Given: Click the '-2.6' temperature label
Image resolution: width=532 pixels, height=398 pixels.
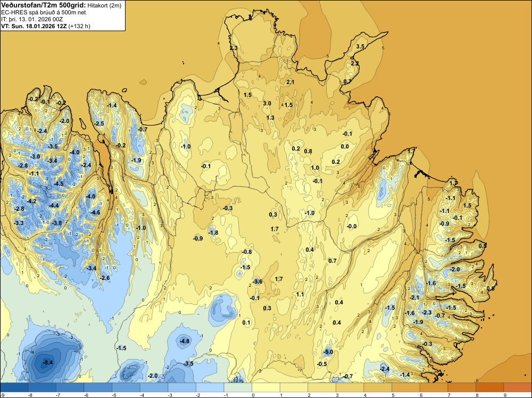Looking at the screenshot, I should pos(105,278).
